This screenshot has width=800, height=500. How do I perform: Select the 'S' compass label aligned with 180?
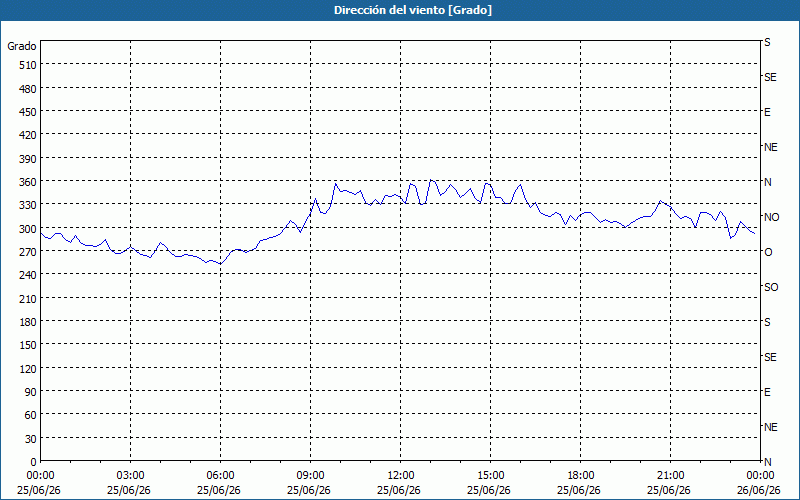(x=767, y=322)
